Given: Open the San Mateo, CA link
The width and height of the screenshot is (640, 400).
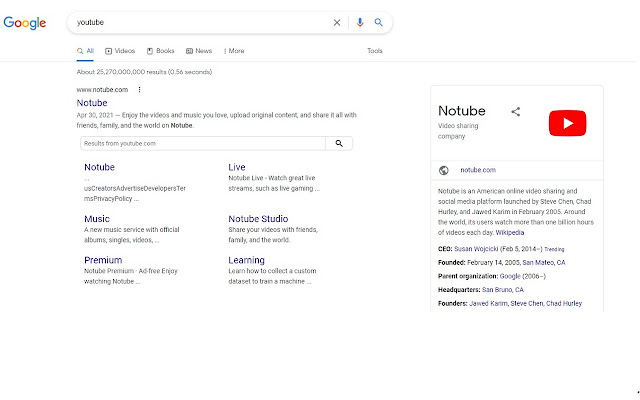Looking at the screenshot, I should pos(544,262).
